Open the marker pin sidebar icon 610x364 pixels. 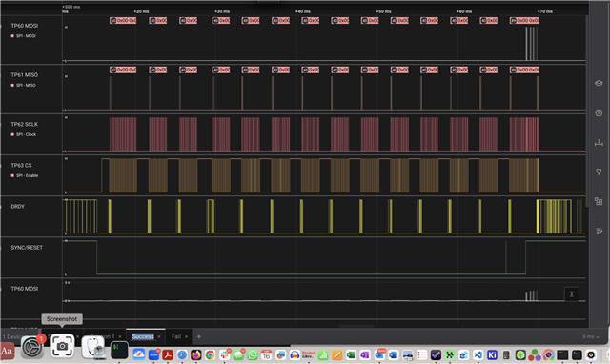pyautogui.click(x=599, y=172)
